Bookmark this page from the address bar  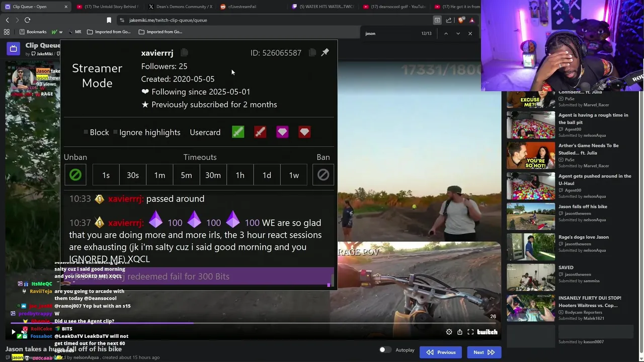click(x=109, y=20)
